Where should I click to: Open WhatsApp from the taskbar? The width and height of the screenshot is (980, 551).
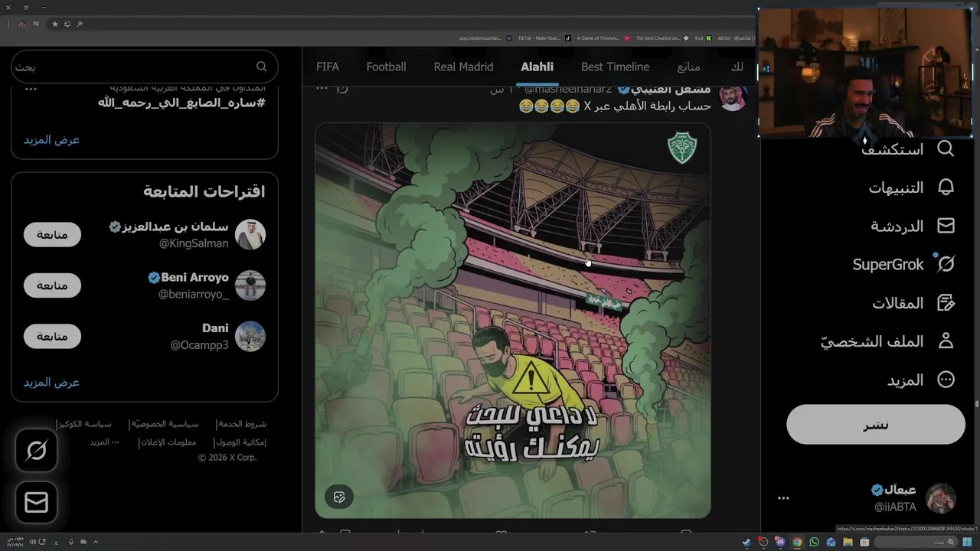tap(814, 542)
